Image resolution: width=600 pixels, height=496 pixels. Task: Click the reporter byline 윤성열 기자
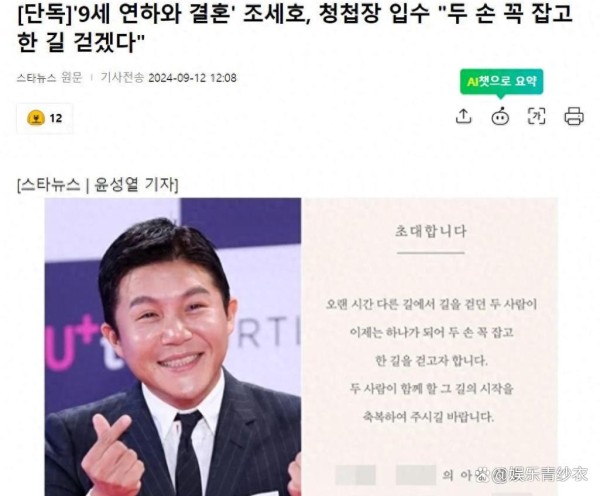(136, 185)
